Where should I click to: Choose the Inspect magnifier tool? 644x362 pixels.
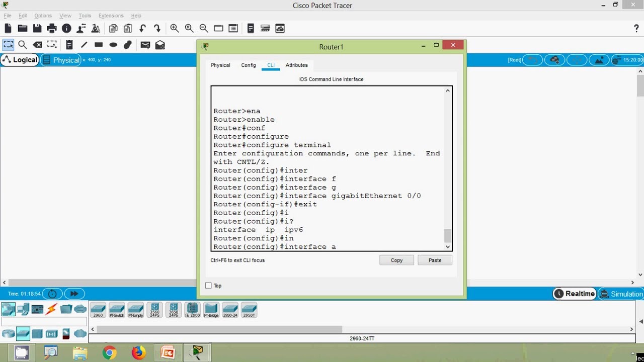coord(23,45)
